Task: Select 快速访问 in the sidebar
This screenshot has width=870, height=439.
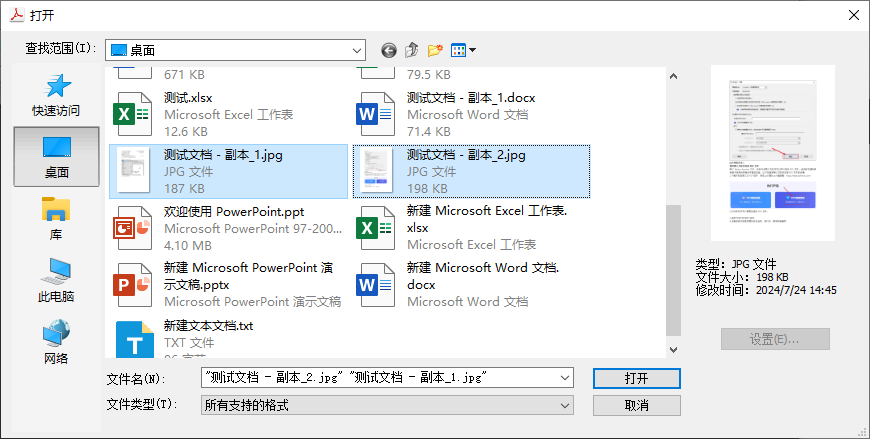Action: click(x=56, y=96)
